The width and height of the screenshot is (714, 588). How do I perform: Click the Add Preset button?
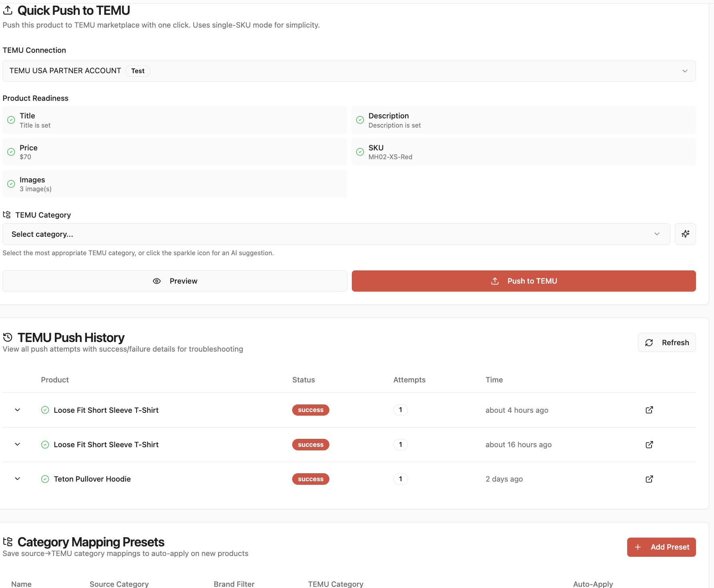point(661,547)
